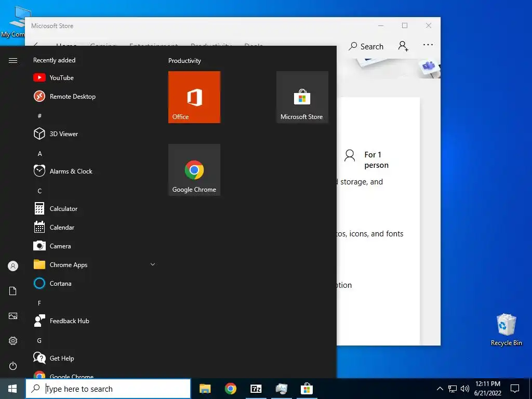Open the Recycle Bin desktop icon
Viewport: 532px width, 399px height.
coord(506,329)
